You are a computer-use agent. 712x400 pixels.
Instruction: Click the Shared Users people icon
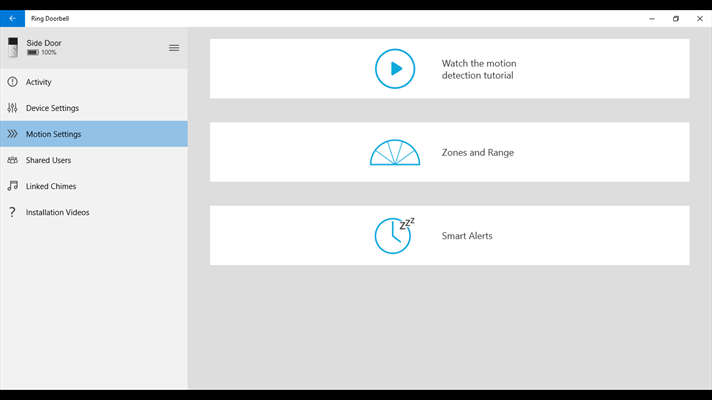tap(12, 160)
